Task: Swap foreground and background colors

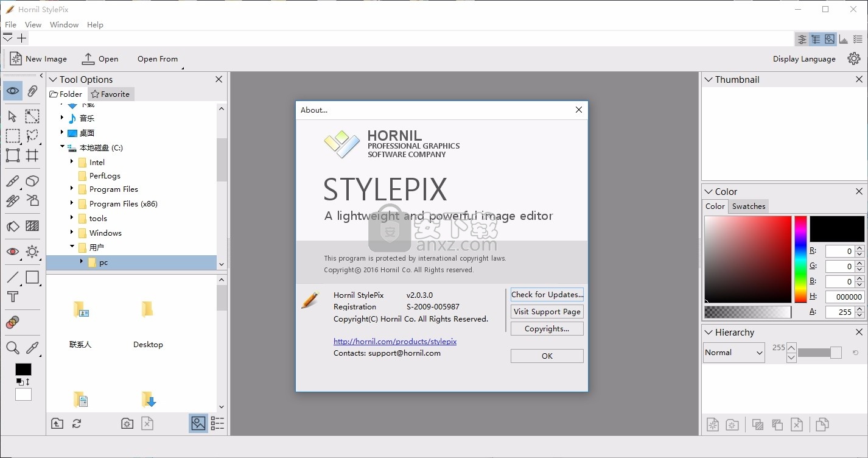Action: [x=27, y=381]
